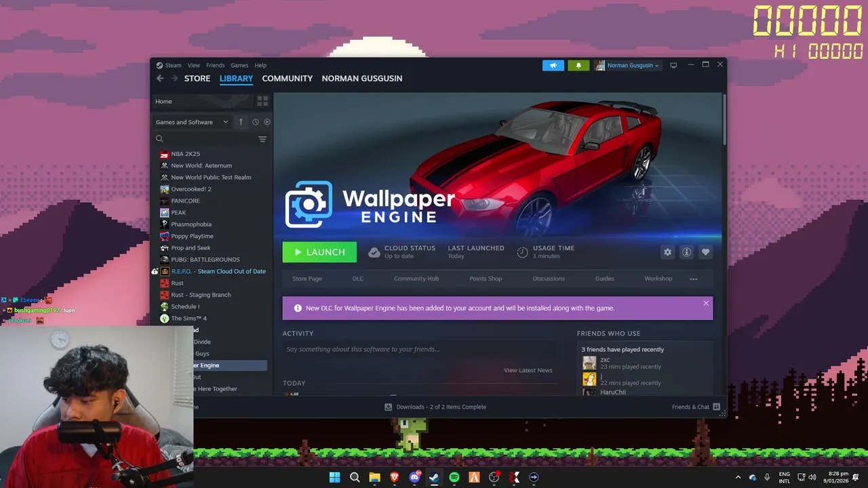Screen dimensions: 868x488
Task: Show more links with ellipsis button
Action: (x=693, y=279)
